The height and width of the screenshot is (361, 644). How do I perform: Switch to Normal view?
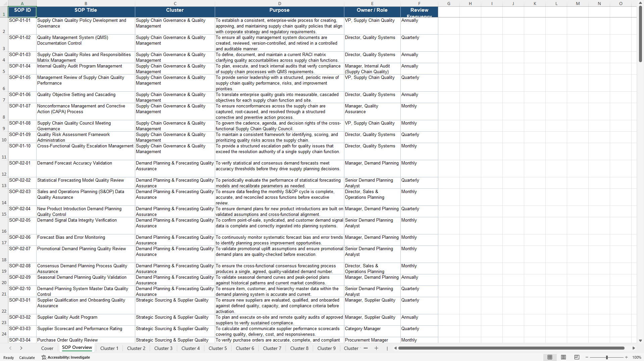[550, 357]
